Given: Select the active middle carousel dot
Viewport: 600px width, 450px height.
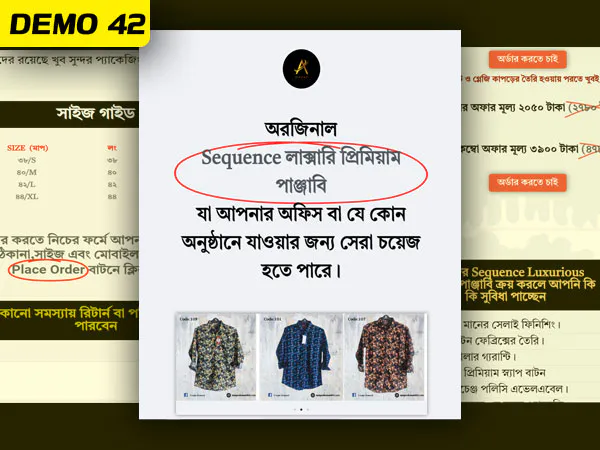Looking at the screenshot, I should click(301, 409).
